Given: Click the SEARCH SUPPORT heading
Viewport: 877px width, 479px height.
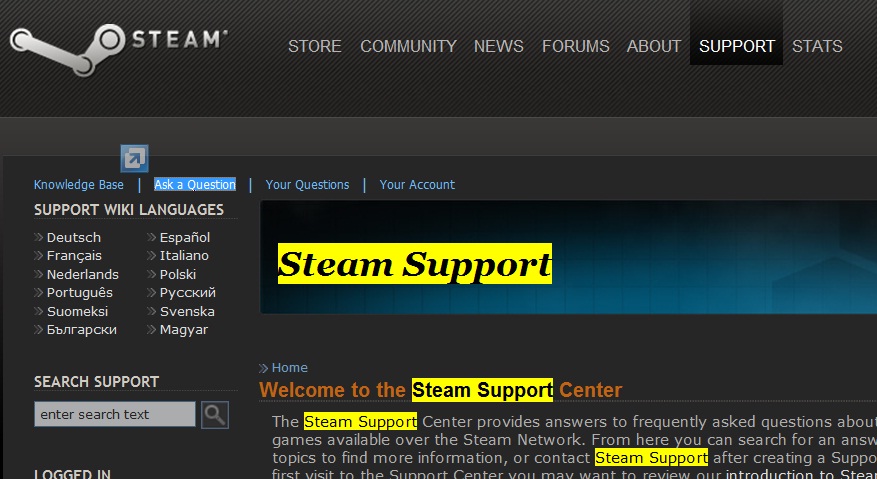Looking at the screenshot, I should point(96,382).
